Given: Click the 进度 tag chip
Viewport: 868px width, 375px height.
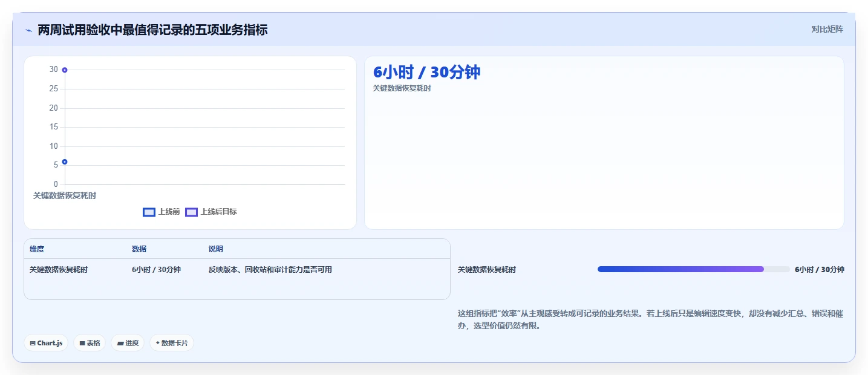Looking at the screenshot, I should (x=128, y=343).
